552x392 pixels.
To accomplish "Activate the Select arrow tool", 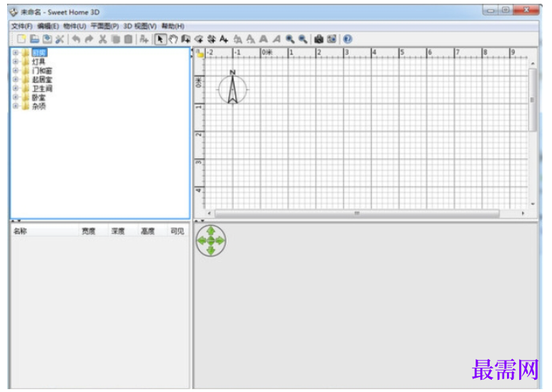I will 160,39.
